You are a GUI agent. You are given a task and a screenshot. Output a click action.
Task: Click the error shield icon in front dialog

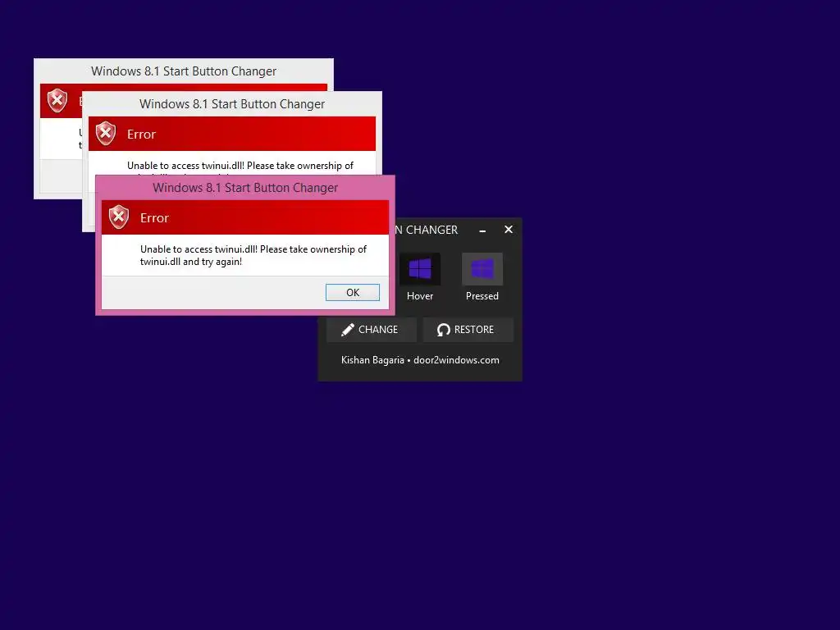(x=119, y=217)
